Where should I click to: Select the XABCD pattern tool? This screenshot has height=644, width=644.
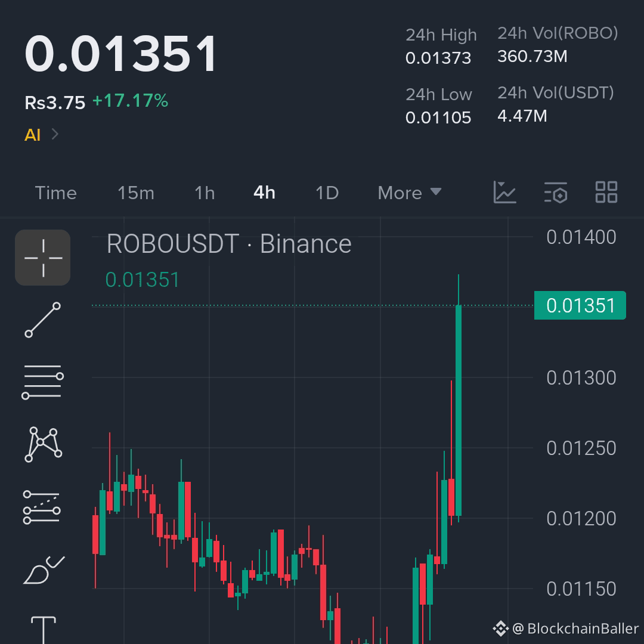pyautogui.click(x=43, y=444)
